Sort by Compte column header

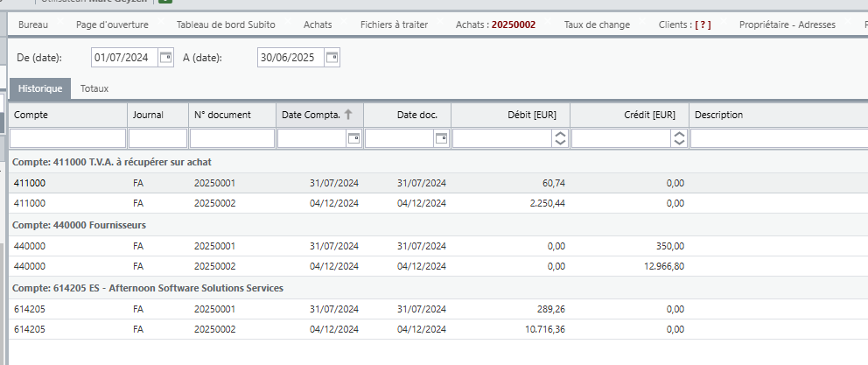(x=68, y=115)
